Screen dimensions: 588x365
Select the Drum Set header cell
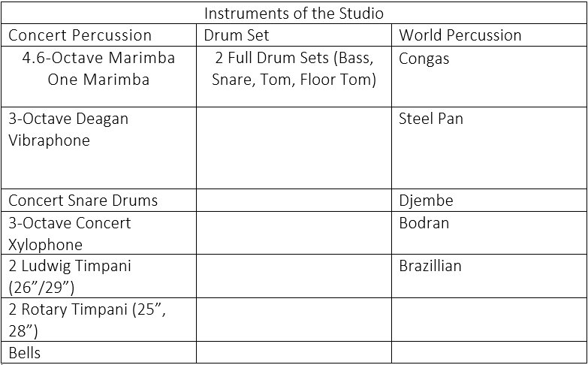click(x=294, y=35)
